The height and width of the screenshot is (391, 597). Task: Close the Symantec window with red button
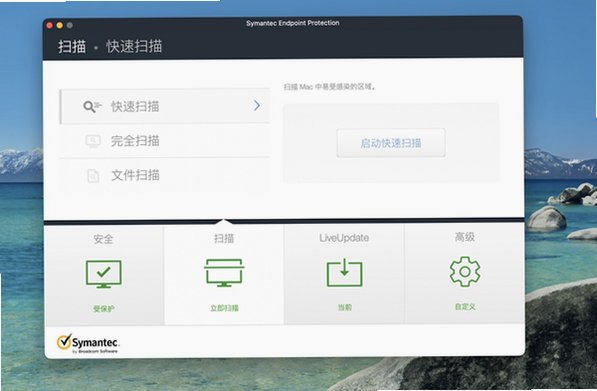49,26
